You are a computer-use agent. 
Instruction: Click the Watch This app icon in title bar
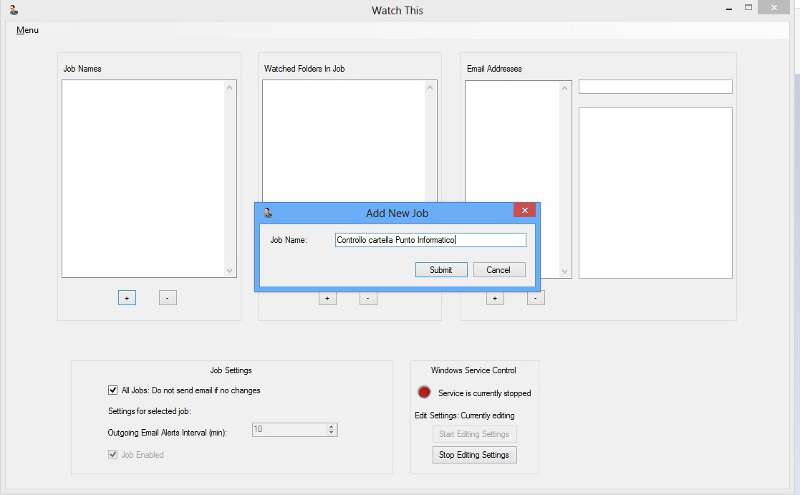[13, 10]
